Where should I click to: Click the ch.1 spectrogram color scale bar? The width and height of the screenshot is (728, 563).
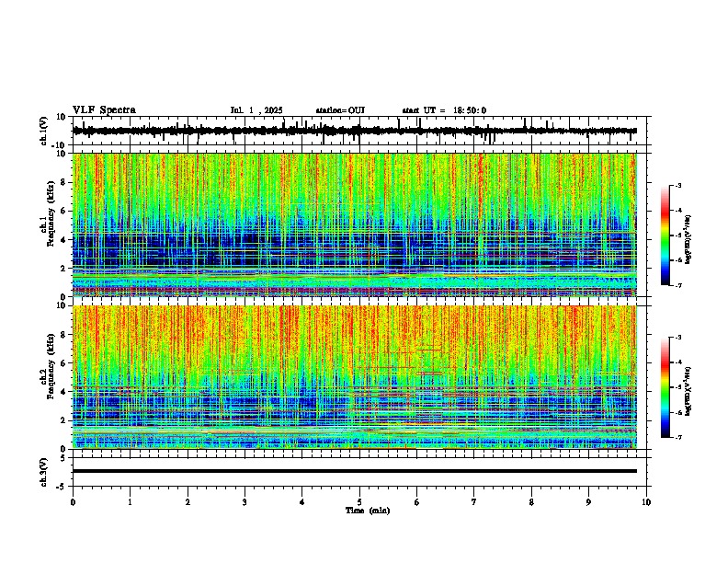665,236
